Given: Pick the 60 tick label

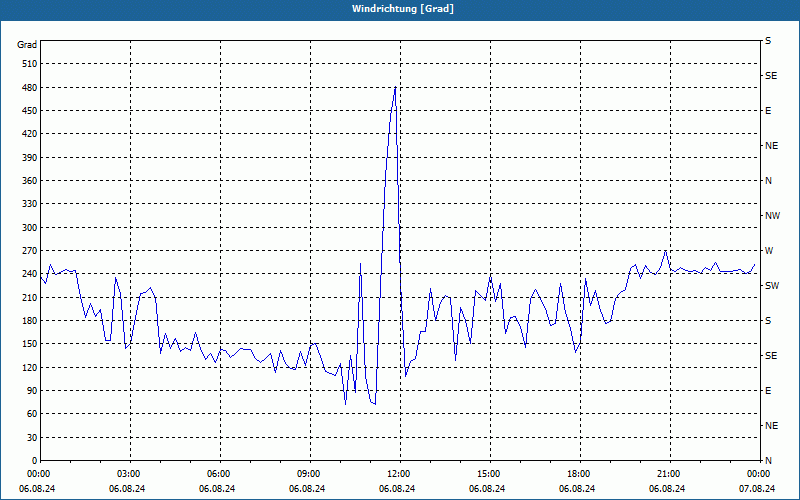Looking at the screenshot, I should click(x=32, y=414).
